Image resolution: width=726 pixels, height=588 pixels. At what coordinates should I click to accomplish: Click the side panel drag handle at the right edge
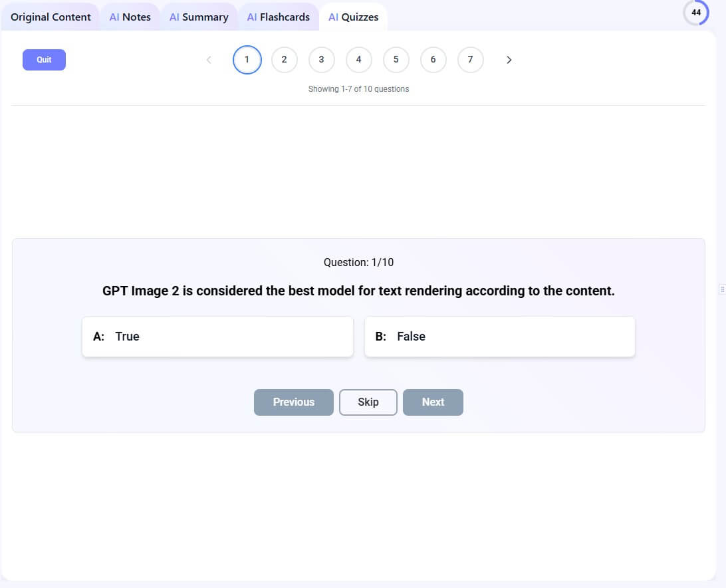click(722, 289)
